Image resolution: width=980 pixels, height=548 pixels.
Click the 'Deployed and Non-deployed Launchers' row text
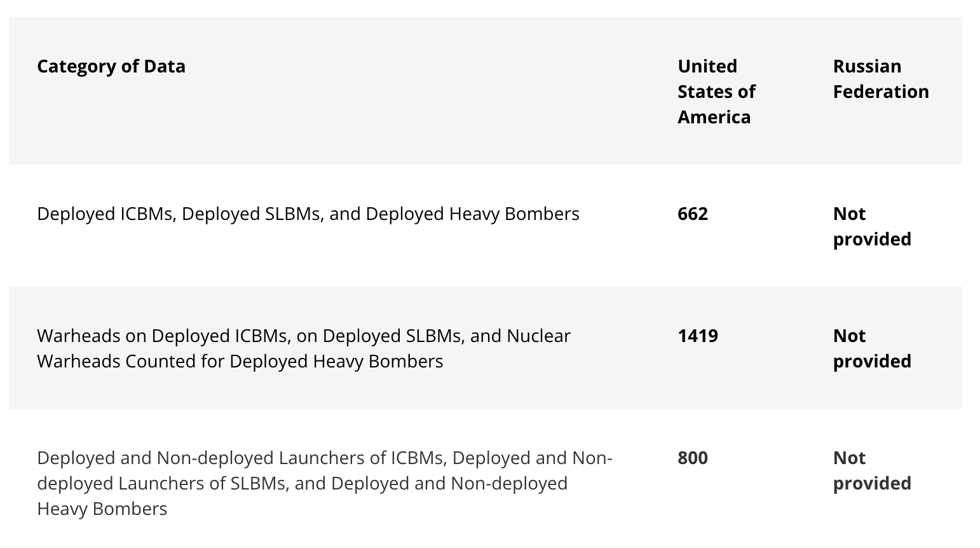pos(325,483)
